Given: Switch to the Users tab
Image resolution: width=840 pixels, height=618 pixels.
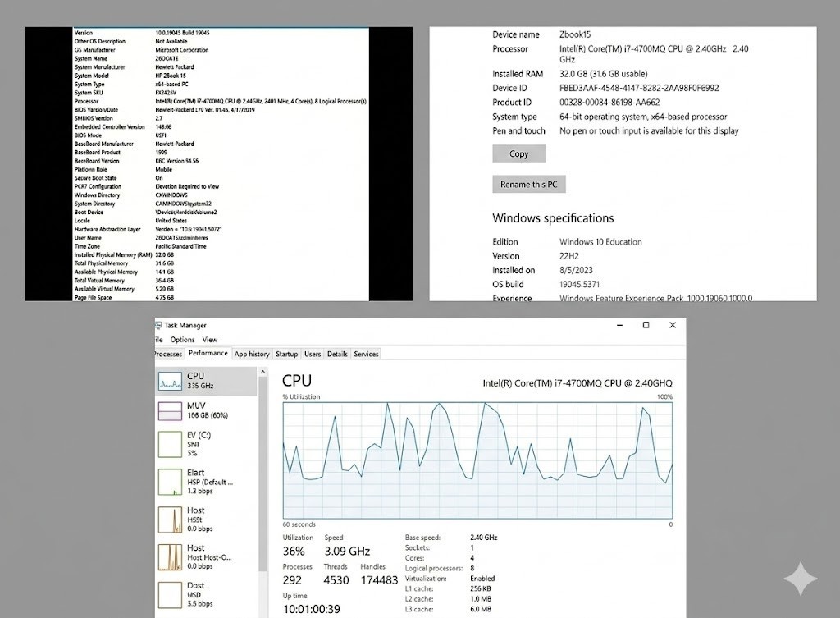Looking at the screenshot, I should pos(313,354).
